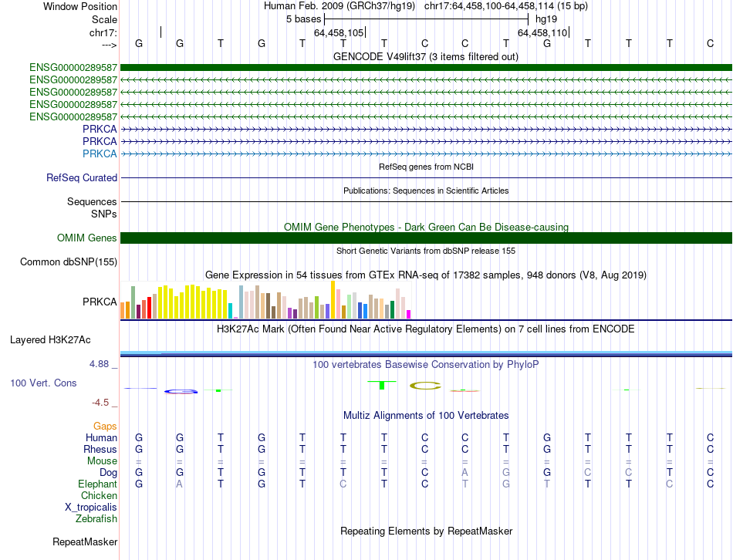Click the RefSeq genes from NCBI title
This screenshot has height=560, width=733.
coord(426,167)
